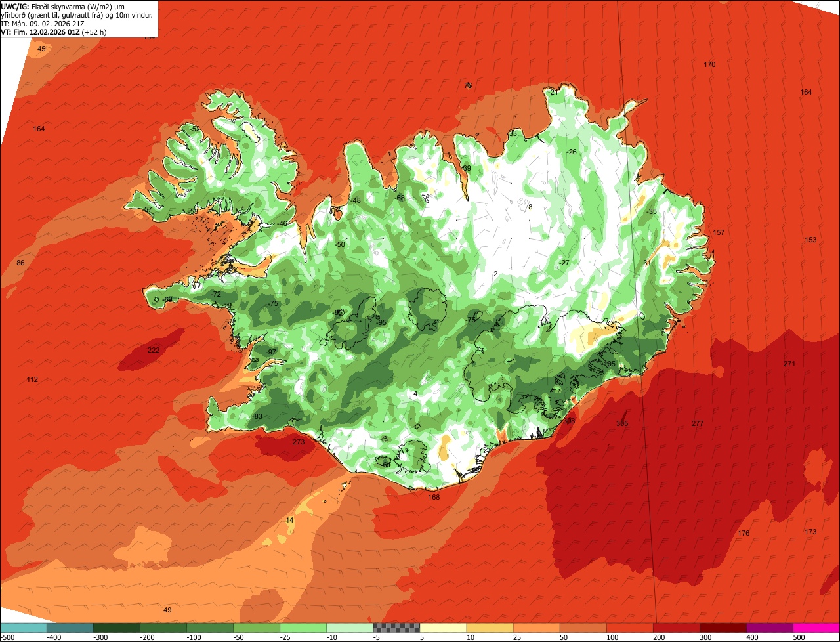840x642 pixels.
Task: Click the map value -75 in west Iceland
Action: (273, 303)
